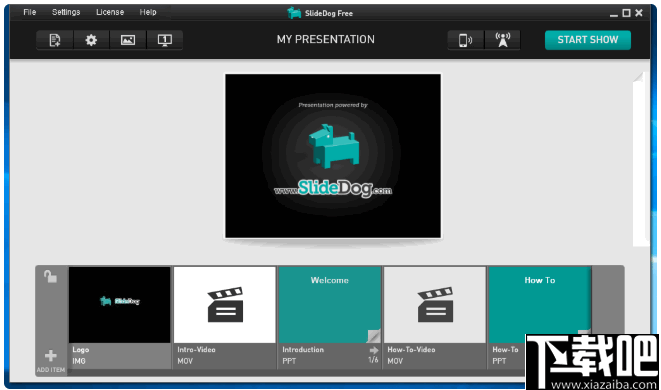Screen dimensions: 661x390
Task: Open the Help menu
Action: point(148,12)
